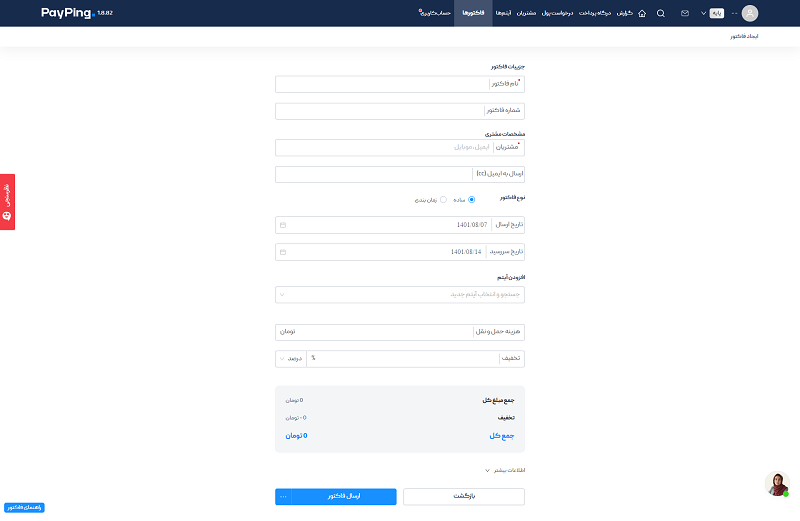Open the support chat avatar
Viewport: 800px width, 521px height.
coord(777,484)
